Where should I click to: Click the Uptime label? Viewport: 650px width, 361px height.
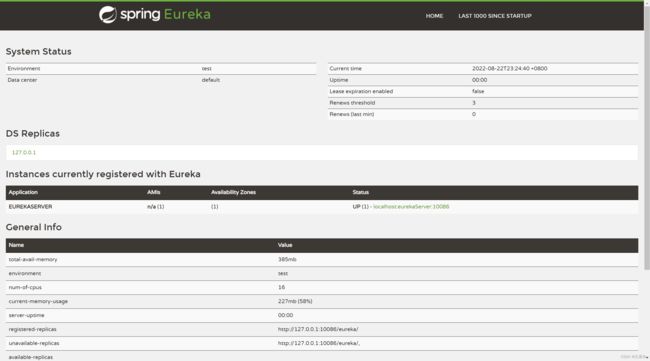point(339,80)
